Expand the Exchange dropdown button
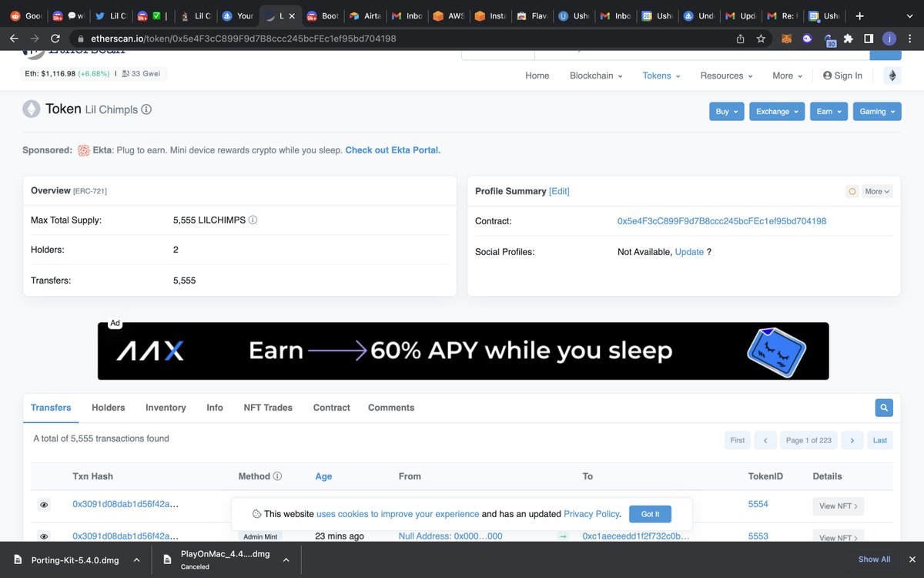The image size is (924, 578). click(x=776, y=112)
